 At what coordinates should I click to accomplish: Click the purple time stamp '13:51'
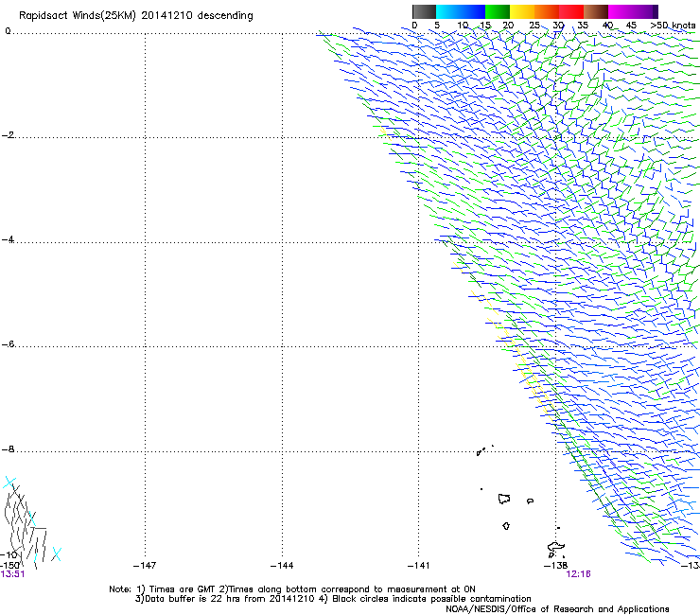click(12, 574)
